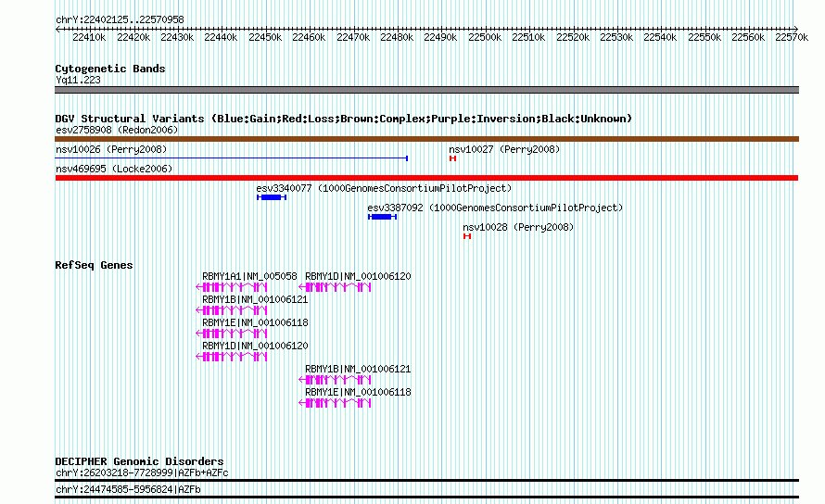Select the gray Yq11.223 cytoband bar
The image size is (825, 504).
coord(426,90)
